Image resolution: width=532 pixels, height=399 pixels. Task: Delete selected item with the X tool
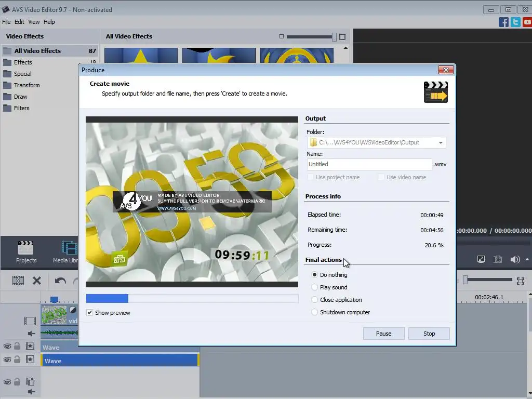coord(37,281)
